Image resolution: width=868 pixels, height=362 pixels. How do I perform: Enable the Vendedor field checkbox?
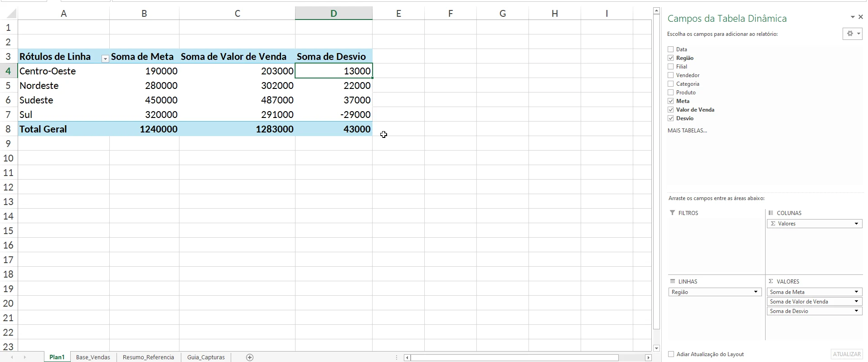(671, 75)
